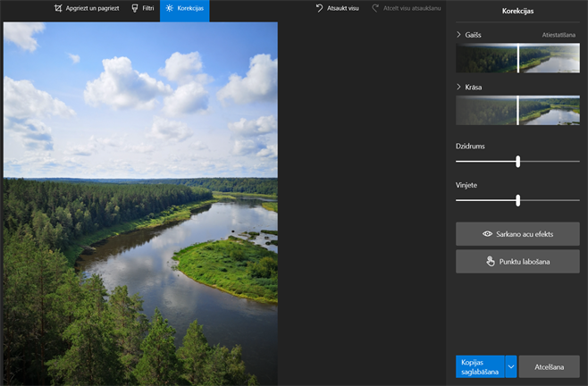Click the crop icon beside Apgriezt un pagriezt

(58, 8)
